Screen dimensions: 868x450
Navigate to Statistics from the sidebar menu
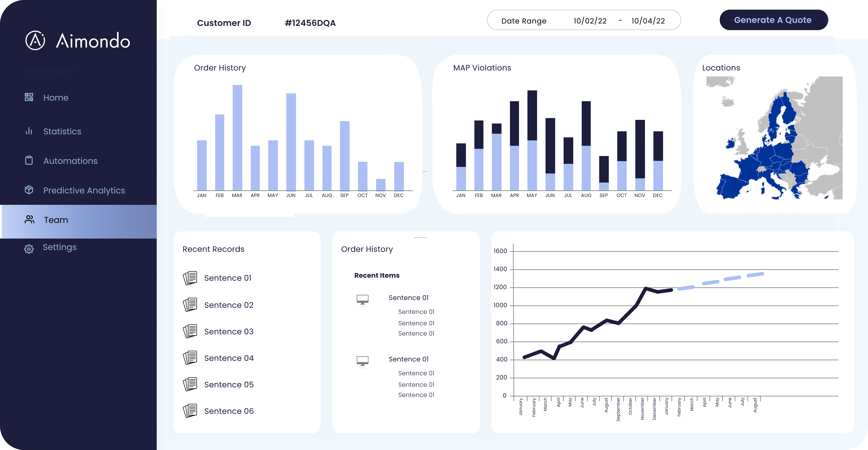(62, 131)
